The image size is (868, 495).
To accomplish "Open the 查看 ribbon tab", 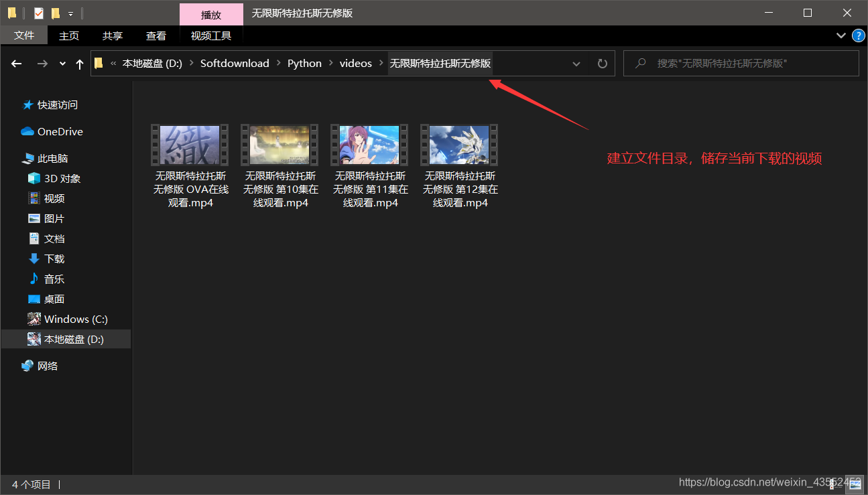I will (x=156, y=36).
